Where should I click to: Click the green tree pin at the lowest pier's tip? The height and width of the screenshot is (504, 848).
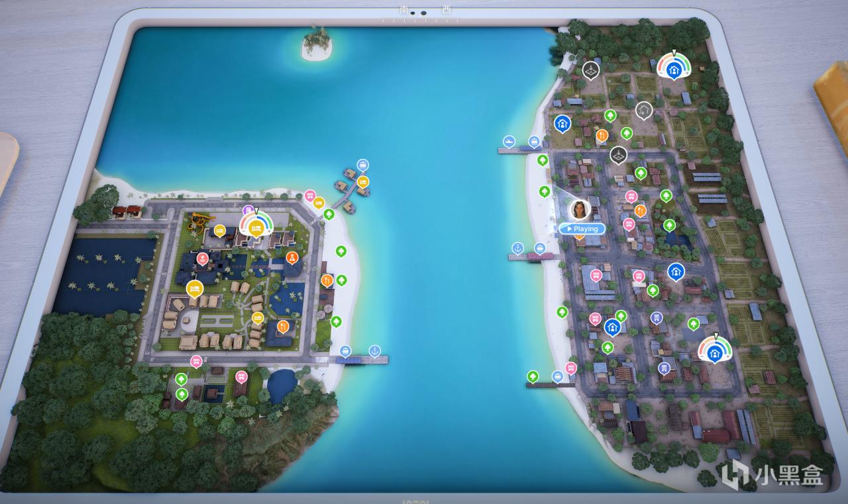pos(532,376)
